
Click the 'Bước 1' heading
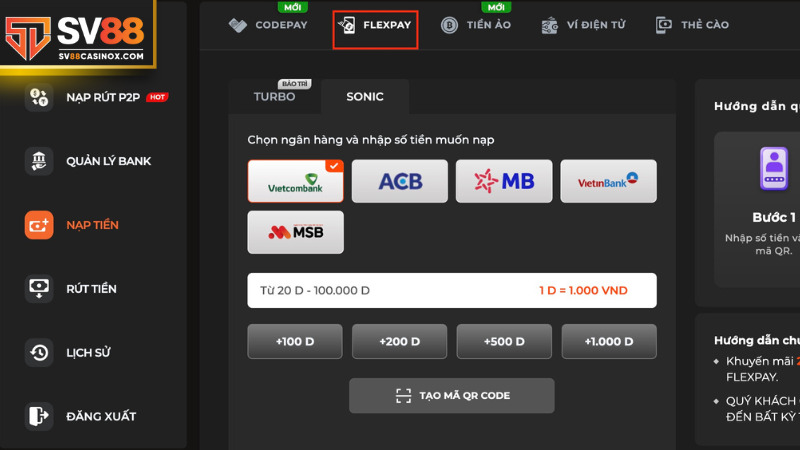tap(774, 217)
